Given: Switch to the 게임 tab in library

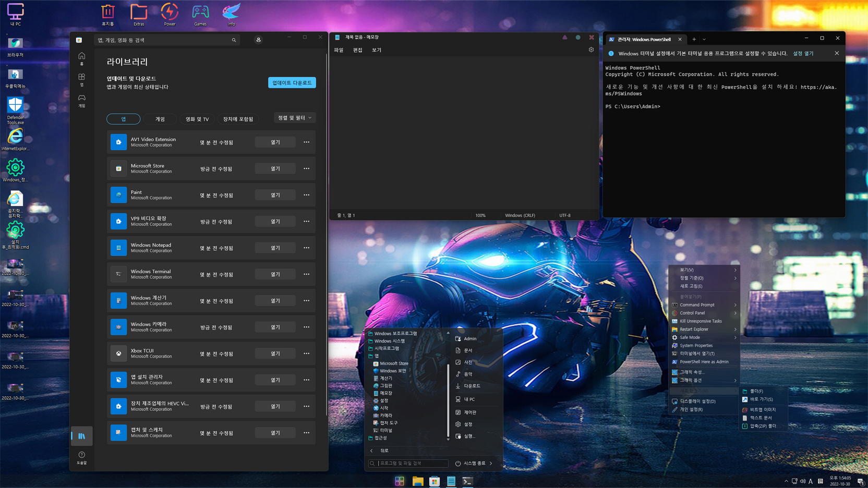Looking at the screenshot, I should coord(160,119).
